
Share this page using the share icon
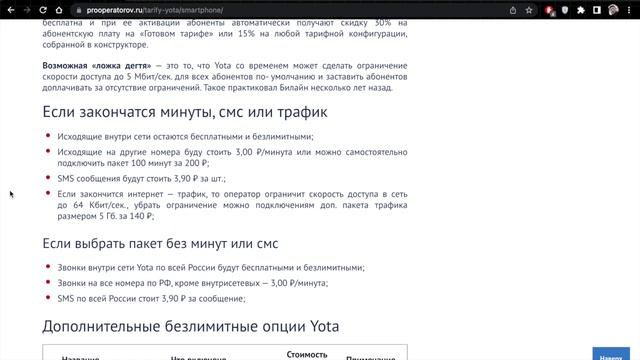coord(513,10)
